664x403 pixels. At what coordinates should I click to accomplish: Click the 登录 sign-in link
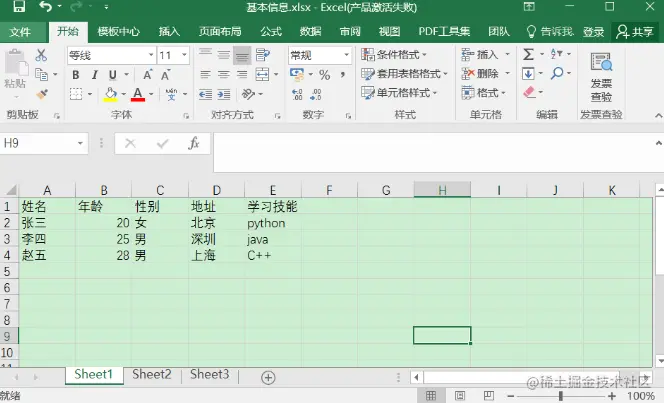(593, 32)
